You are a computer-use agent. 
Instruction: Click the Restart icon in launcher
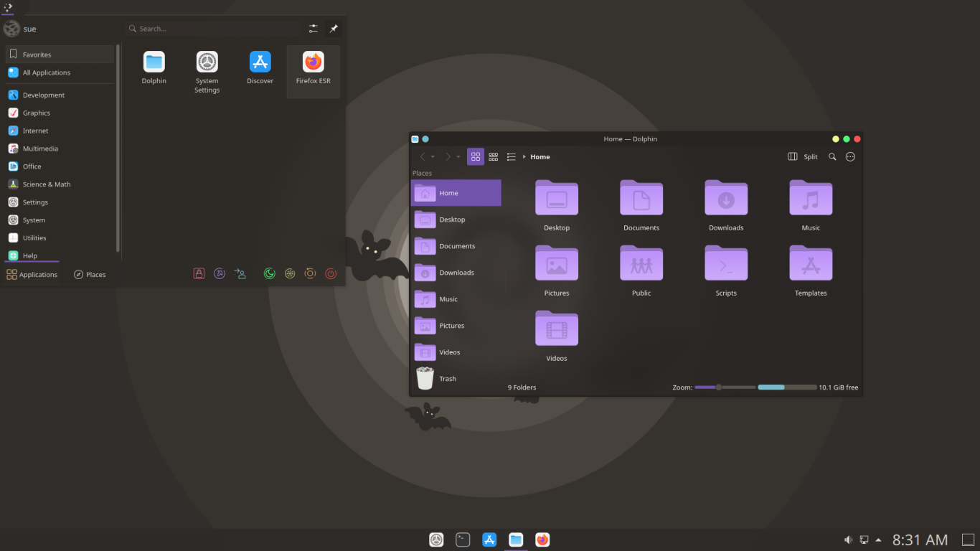tap(310, 273)
